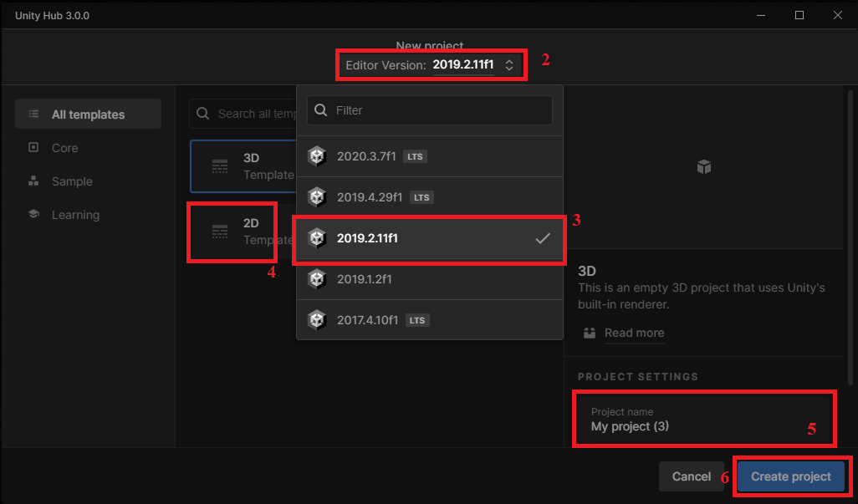Focus the Search all templates field
The image size is (858, 504).
point(243,114)
